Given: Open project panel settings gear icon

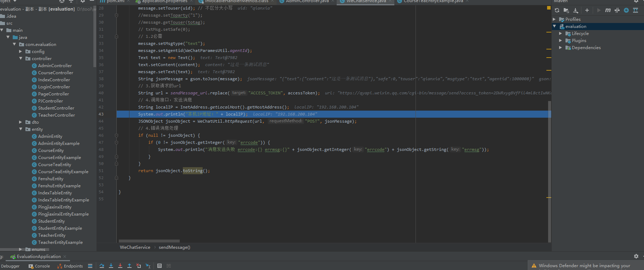Looking at the screenshot, I should point(82,1).
